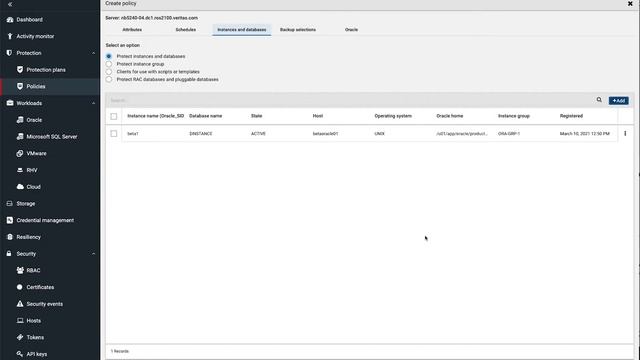
Task: Sort by Instance group column
Action: tap(514, 116)
